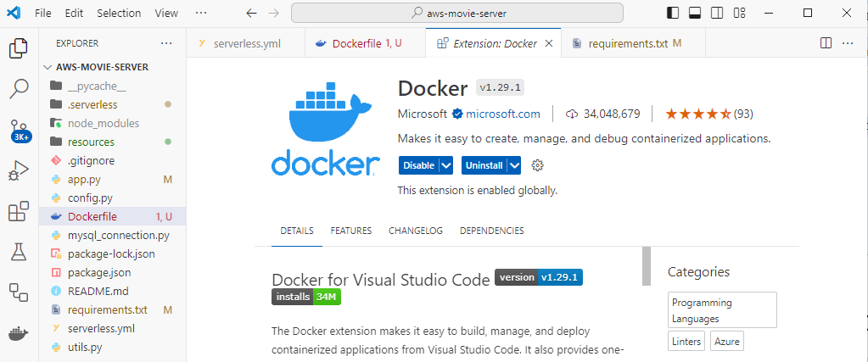Image resolution: width=868 pixels, height=362 pixels.
Task: Switch to the serverless.yml tab
Action: point(246,43)
